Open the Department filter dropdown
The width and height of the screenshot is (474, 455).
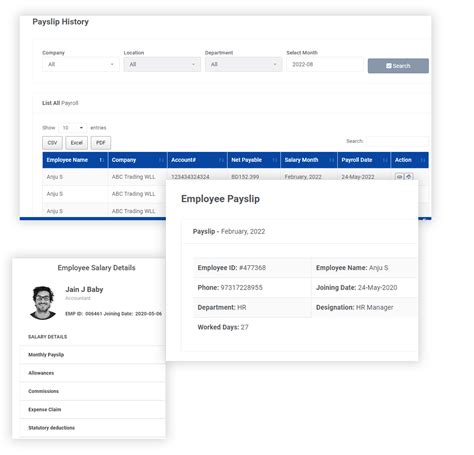pos(243,64)
